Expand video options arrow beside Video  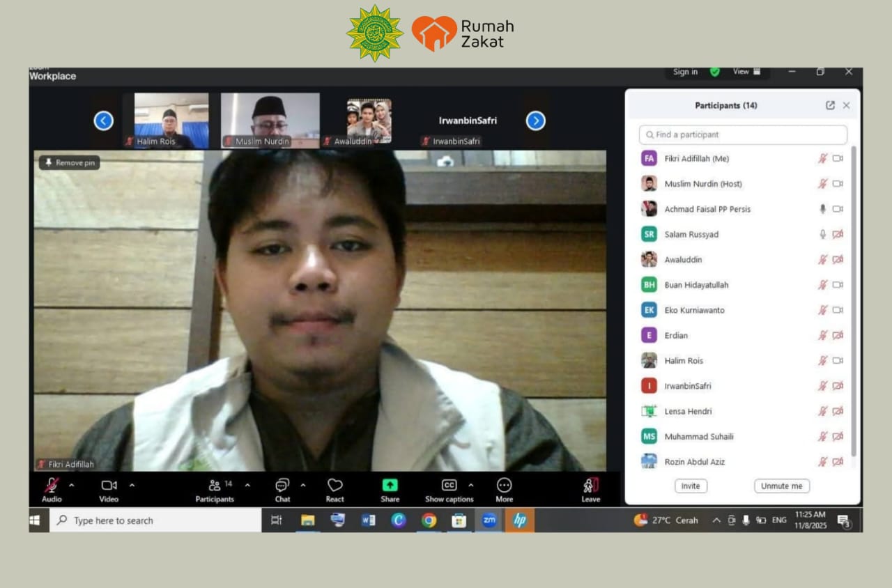point(132,486)
